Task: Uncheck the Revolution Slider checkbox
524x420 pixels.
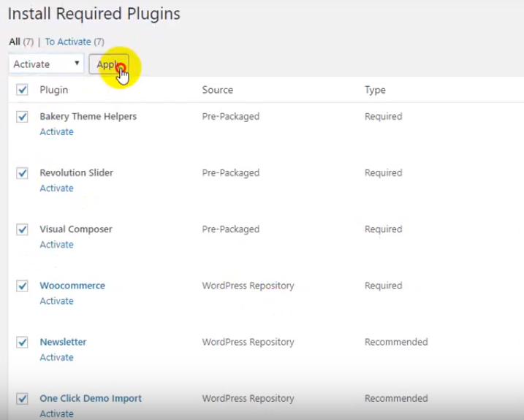Action: pyautogui.click(x=22, y=173)
